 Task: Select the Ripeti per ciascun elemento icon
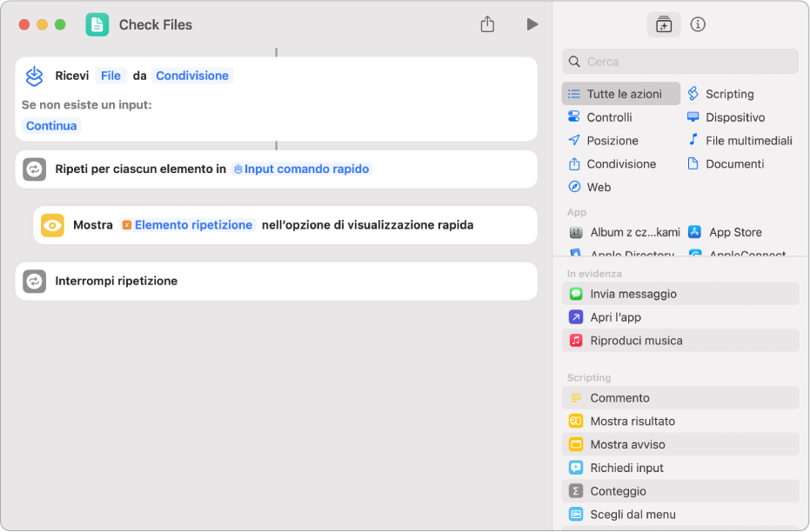tap(35, 170)
